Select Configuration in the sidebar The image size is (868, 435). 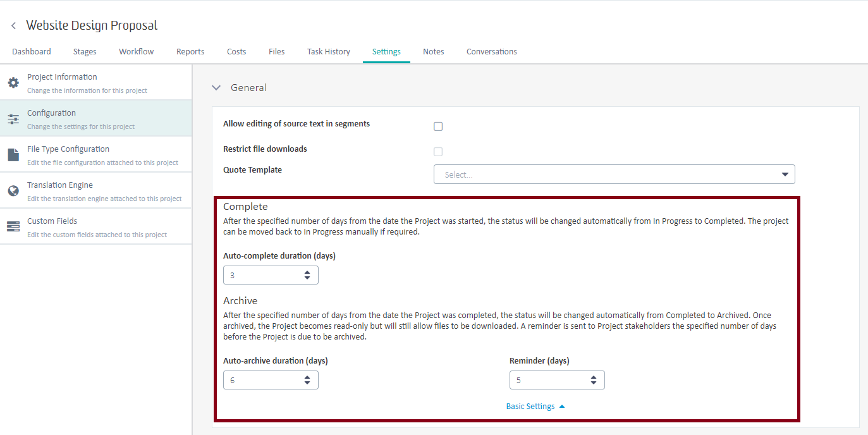coord(95,118)
